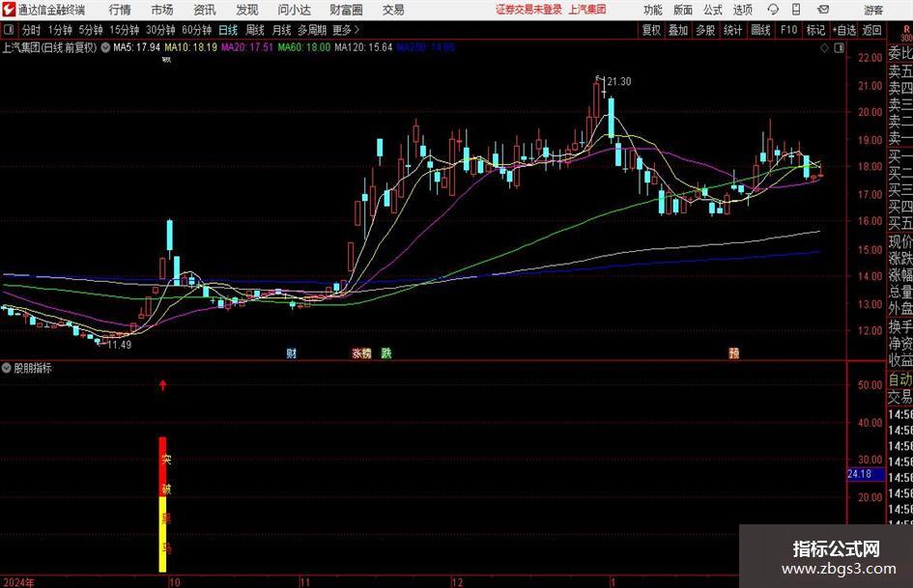Click the 财 marker below the chart
The width and height of the screenshot is (913, 588).
292,353
